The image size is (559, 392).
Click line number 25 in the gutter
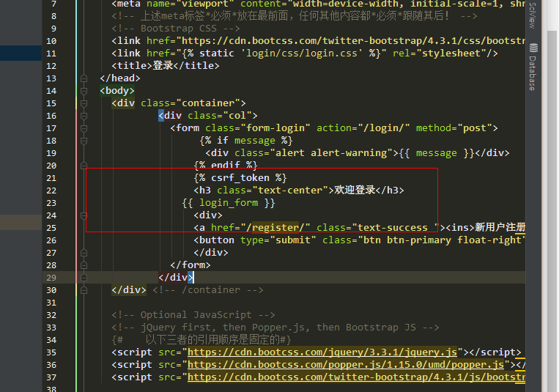[x=51, y=228]
